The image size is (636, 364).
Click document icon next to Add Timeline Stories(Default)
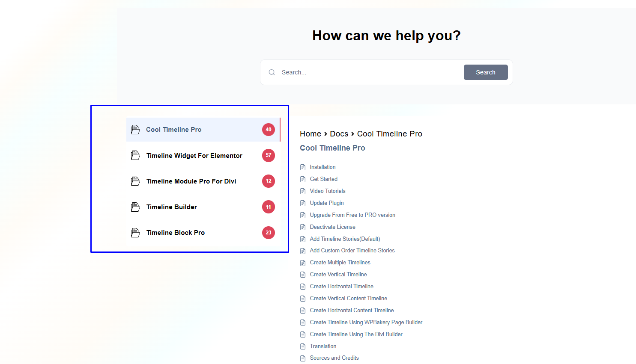[x=303, y=239]
